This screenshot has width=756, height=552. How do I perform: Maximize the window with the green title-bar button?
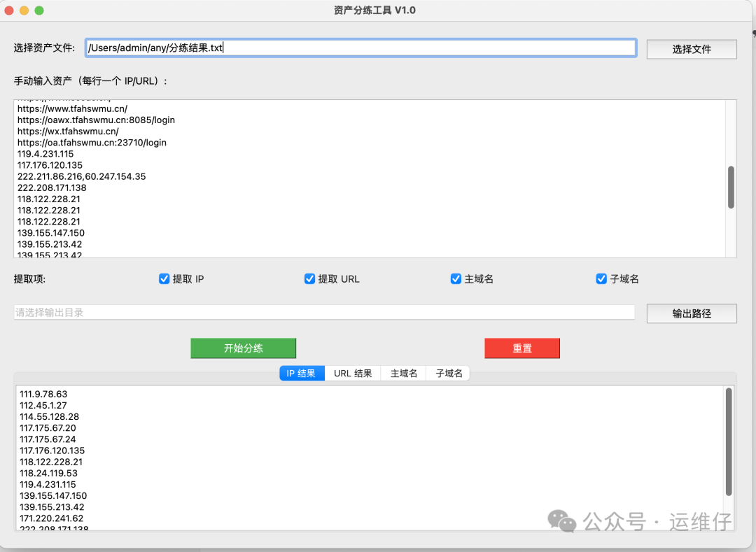[39, 10]
